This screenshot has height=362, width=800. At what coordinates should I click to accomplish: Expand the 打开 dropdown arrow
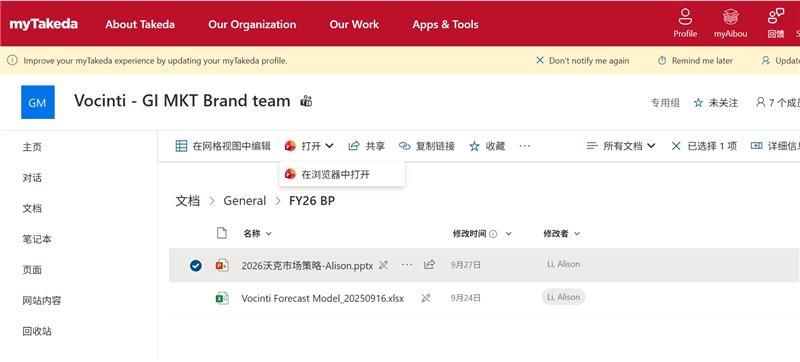(329, 146)
